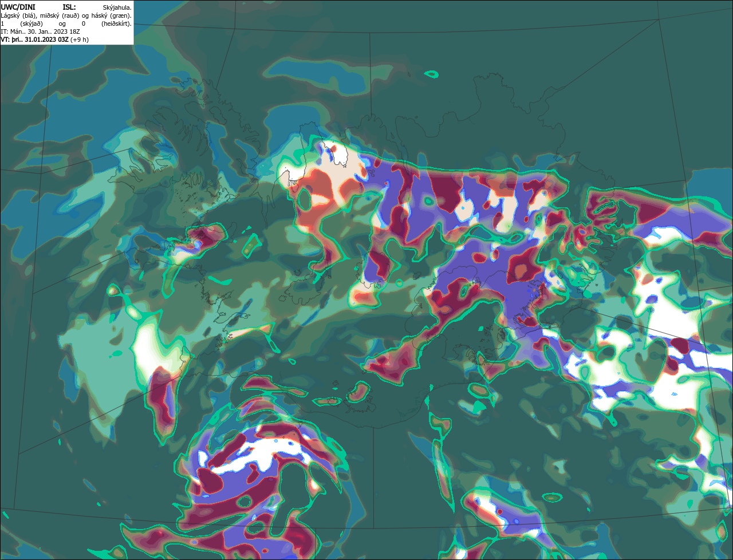Click the word 'Skýjahula.' in the legend

pyautogui.click(x=117, y=7)
